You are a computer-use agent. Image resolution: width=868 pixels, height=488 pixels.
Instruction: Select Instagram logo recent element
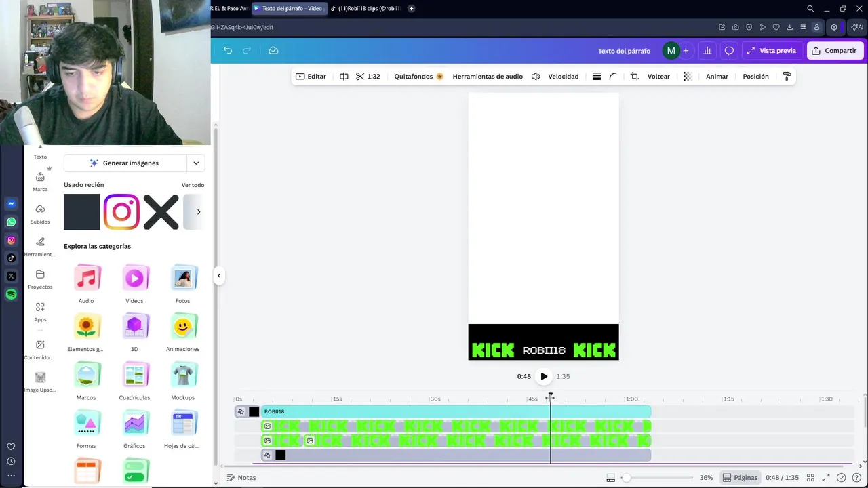pyautogui.click(x=121, y=212)
